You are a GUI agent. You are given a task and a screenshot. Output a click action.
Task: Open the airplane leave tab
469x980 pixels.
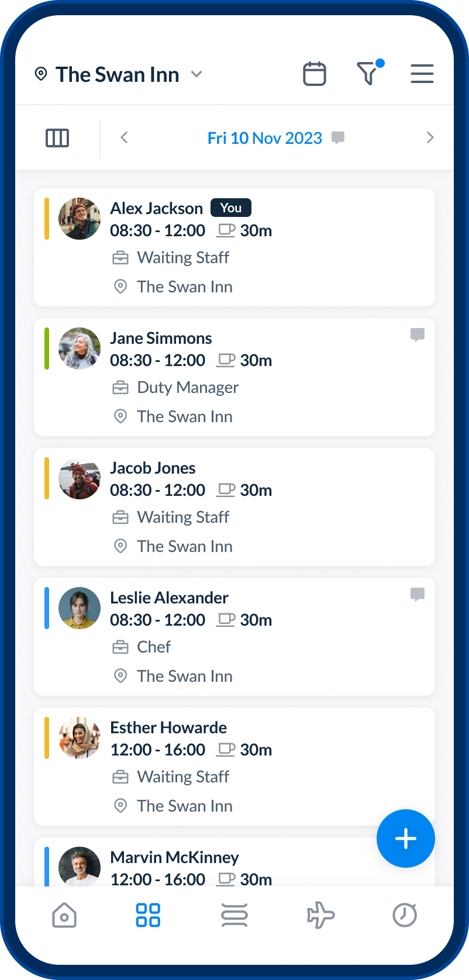click(x=320, y=915)
